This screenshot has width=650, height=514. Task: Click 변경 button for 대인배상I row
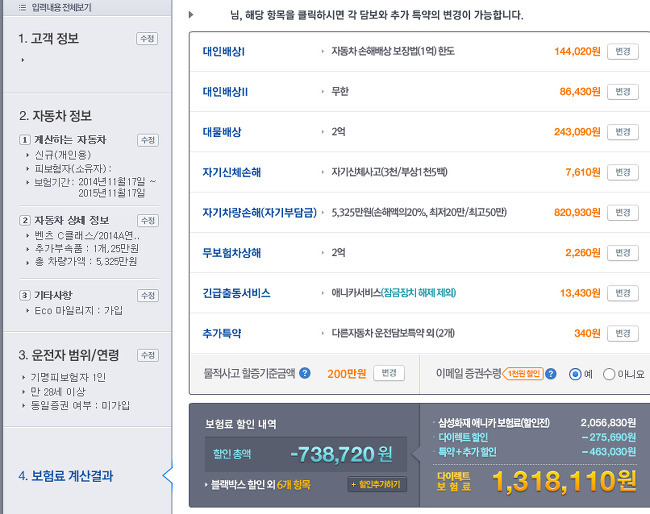point(623,52)
